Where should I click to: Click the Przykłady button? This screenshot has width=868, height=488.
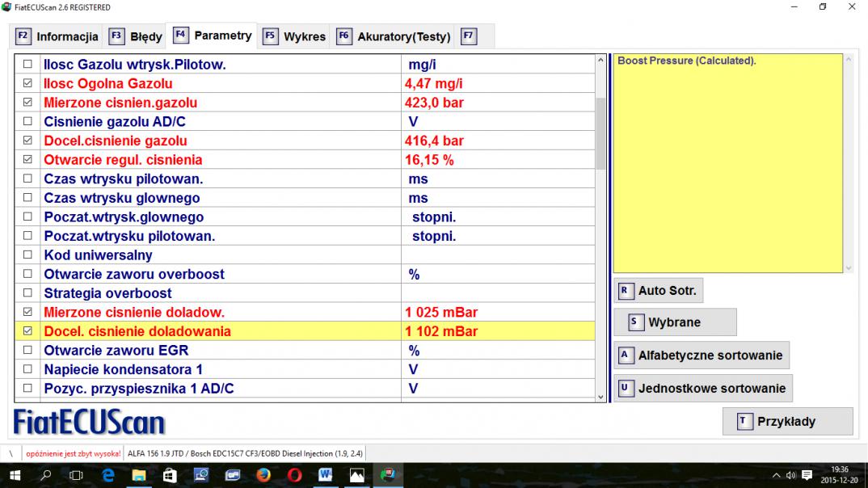click(787, 421)
